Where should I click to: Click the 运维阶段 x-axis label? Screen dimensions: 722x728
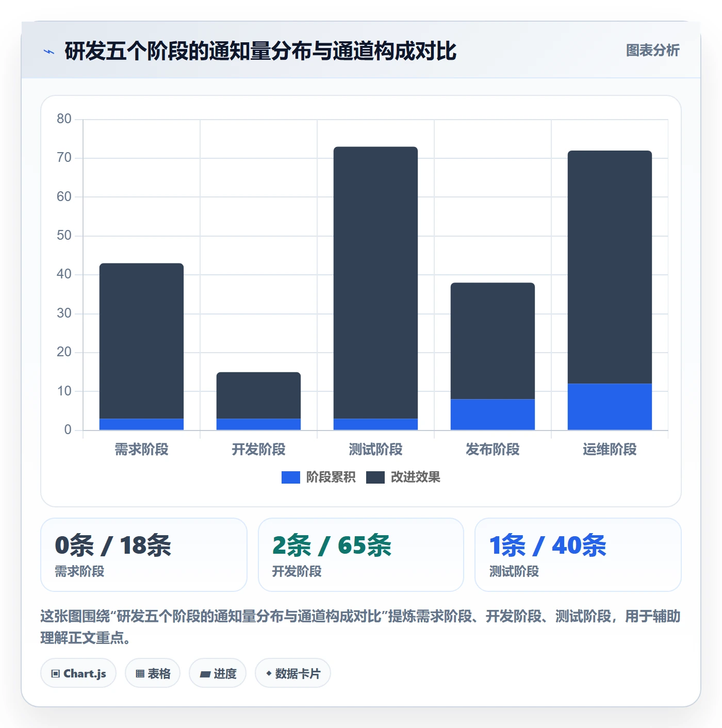[x=610, y=450]
